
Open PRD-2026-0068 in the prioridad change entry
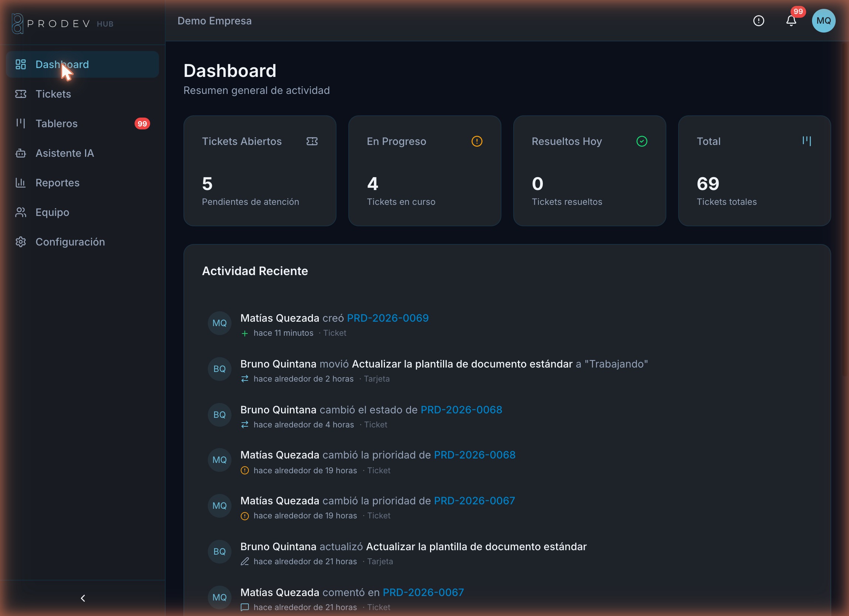click(474, 455)
